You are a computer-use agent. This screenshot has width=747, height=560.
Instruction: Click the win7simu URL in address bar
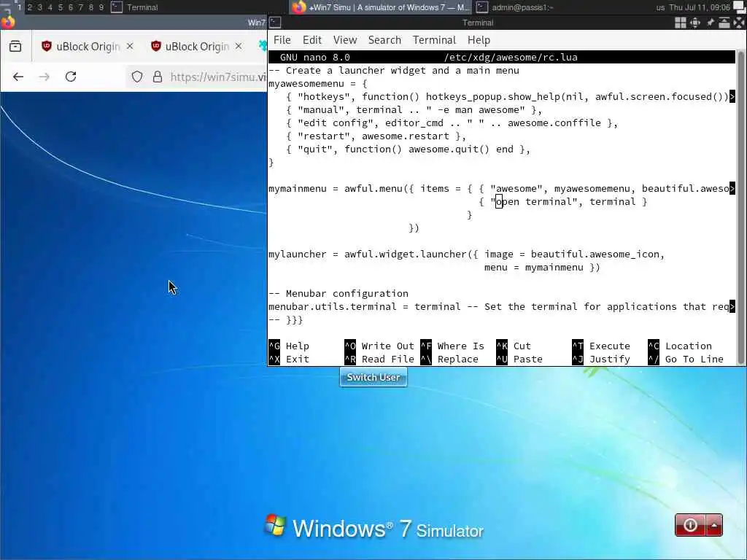[218, 77]
